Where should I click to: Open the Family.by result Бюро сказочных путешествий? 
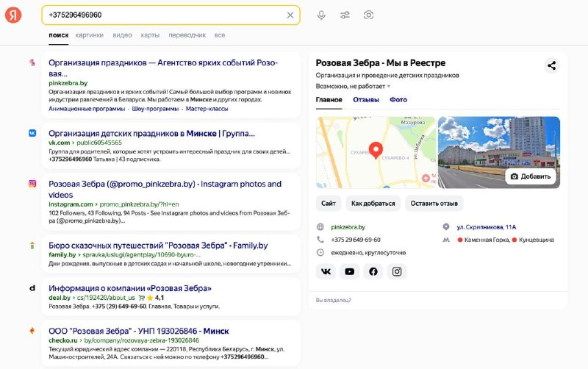[x=158, y=246]
